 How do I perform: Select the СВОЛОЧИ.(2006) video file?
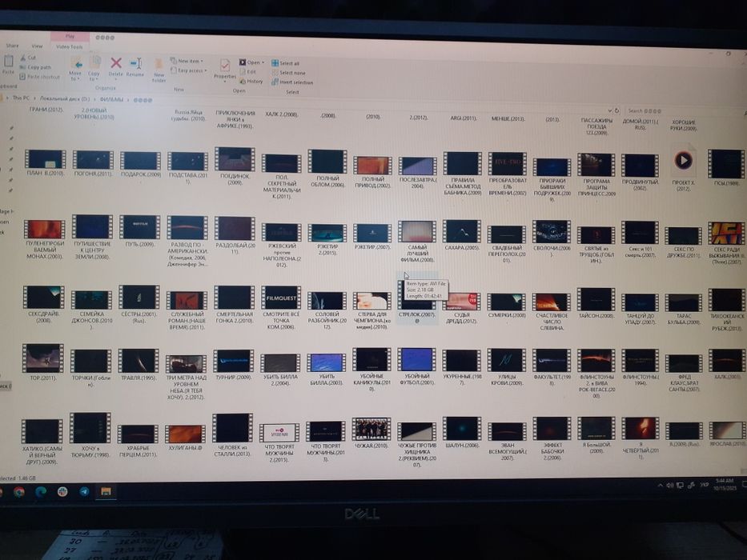pyautogui.click(x=552, y=238)
